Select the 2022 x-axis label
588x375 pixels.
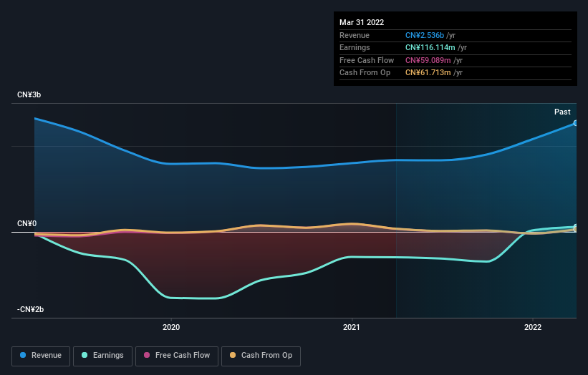click(533, 327)
